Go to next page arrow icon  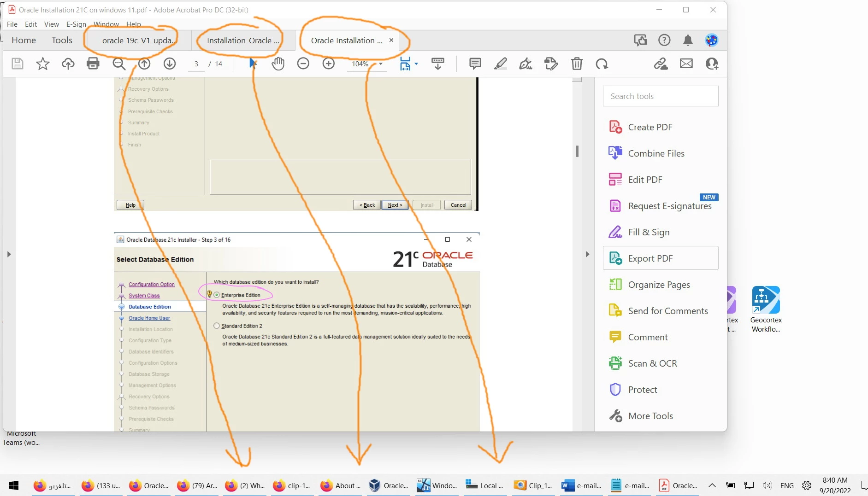click(170, 64)
